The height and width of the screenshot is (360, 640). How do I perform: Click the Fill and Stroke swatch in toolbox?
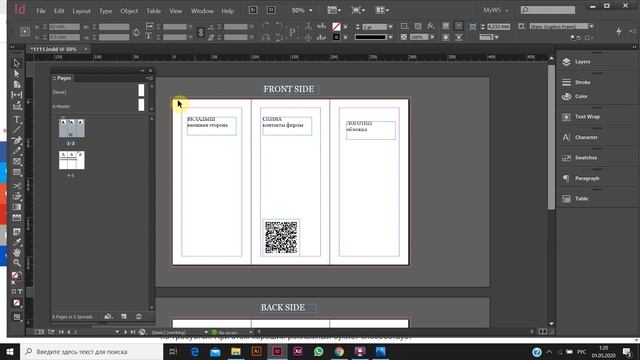click(x=16, y=276)
